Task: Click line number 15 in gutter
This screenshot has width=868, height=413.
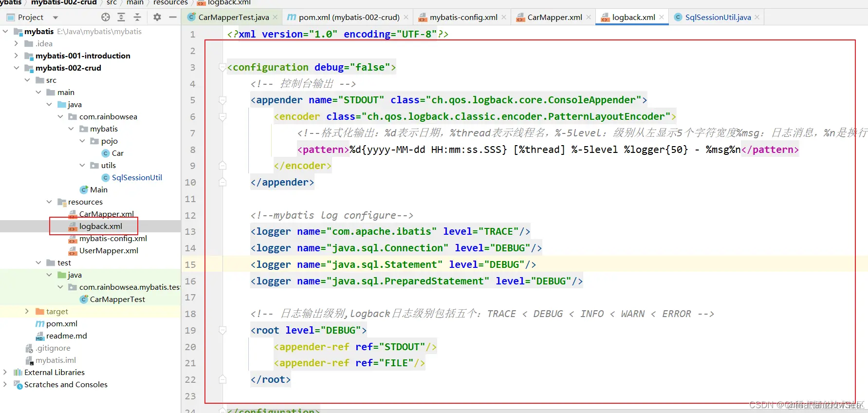Action: pos(190,264)
